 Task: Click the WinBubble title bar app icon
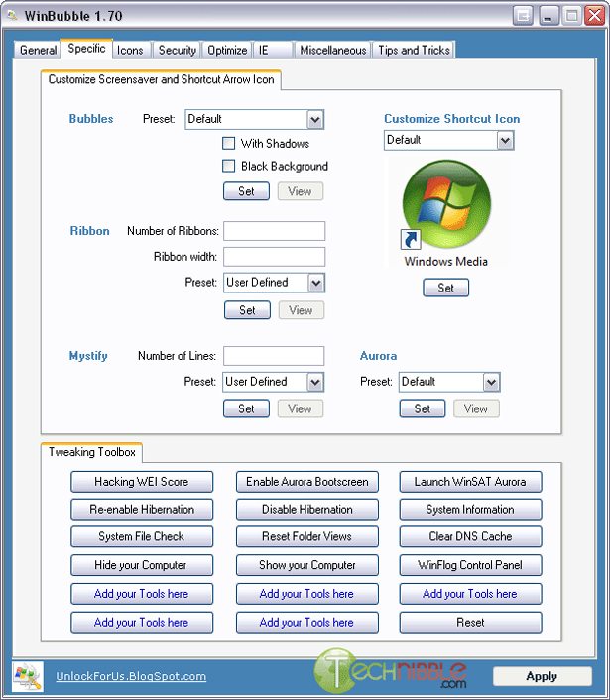12,15
